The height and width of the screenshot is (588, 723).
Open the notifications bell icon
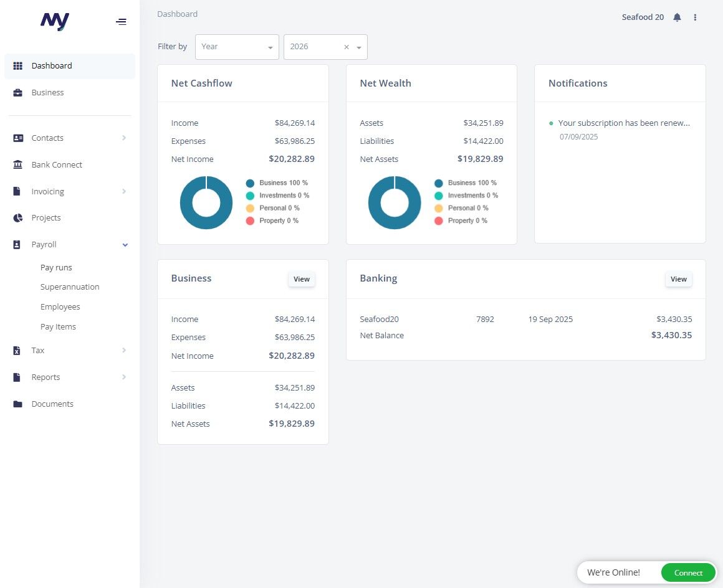tap(677, 17)
